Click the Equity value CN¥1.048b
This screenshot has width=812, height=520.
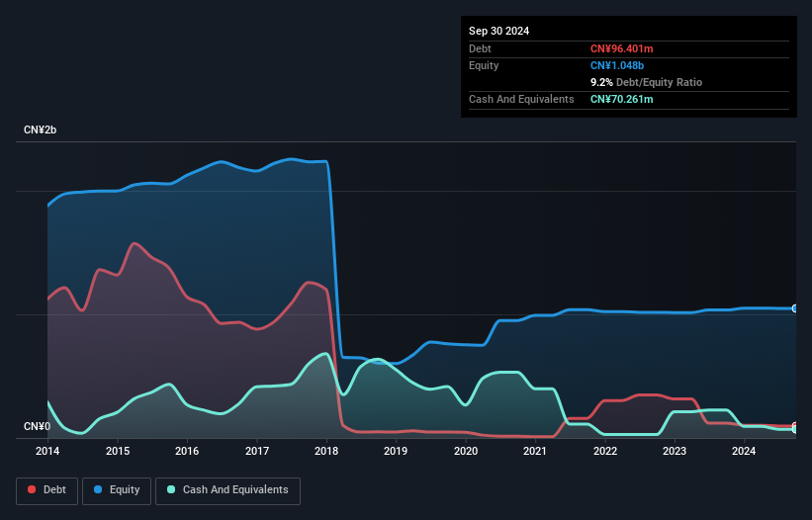[617, 65]
